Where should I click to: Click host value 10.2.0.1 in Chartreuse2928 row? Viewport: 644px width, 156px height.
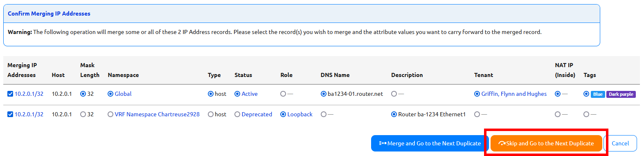click(x=62, y=114)
